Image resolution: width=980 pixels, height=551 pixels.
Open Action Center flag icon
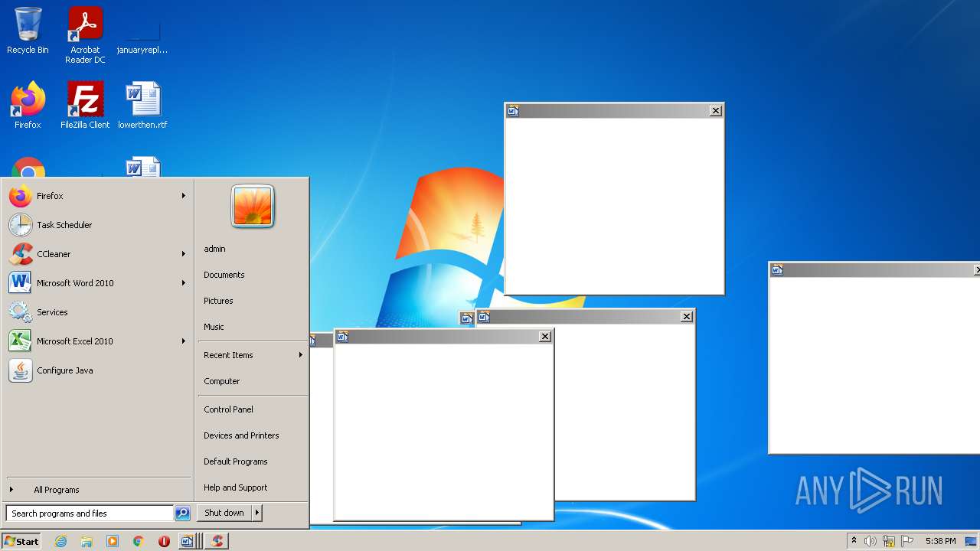tap(907, 541)
